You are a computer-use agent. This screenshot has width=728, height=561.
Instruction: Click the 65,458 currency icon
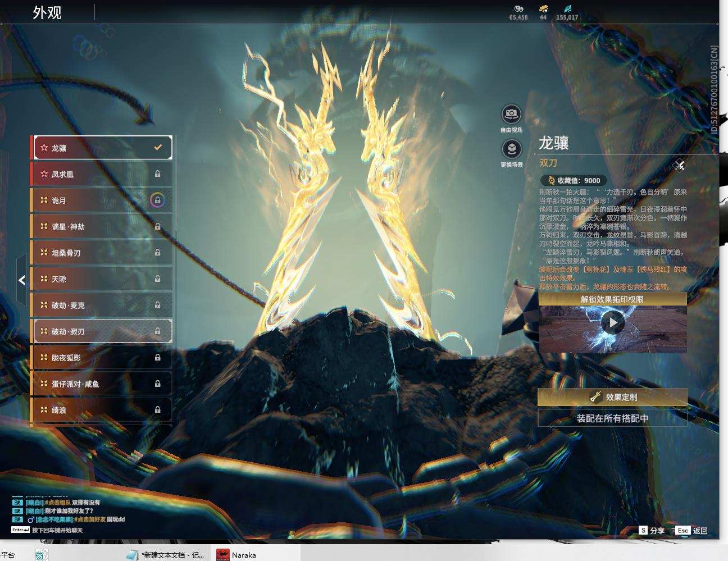click(x=518, y=9)
